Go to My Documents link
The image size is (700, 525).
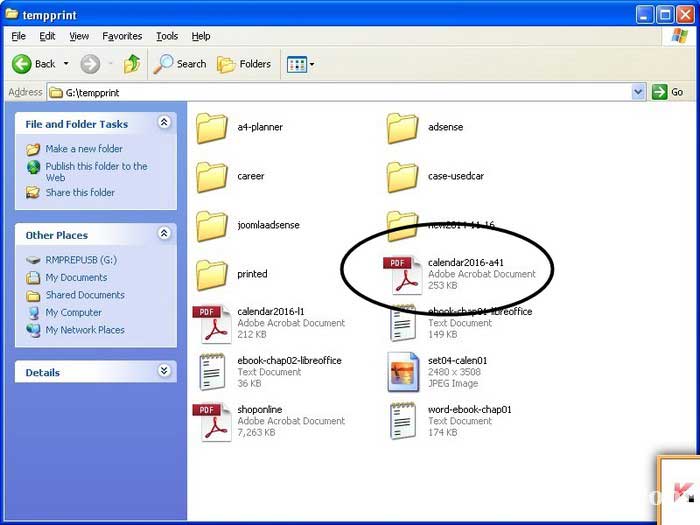[76, 277]
